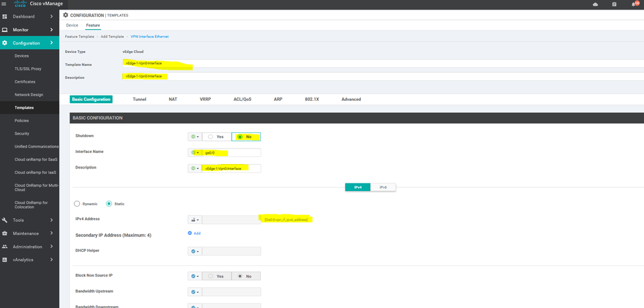Click the Configuration gear icon in sidebar

5,43
